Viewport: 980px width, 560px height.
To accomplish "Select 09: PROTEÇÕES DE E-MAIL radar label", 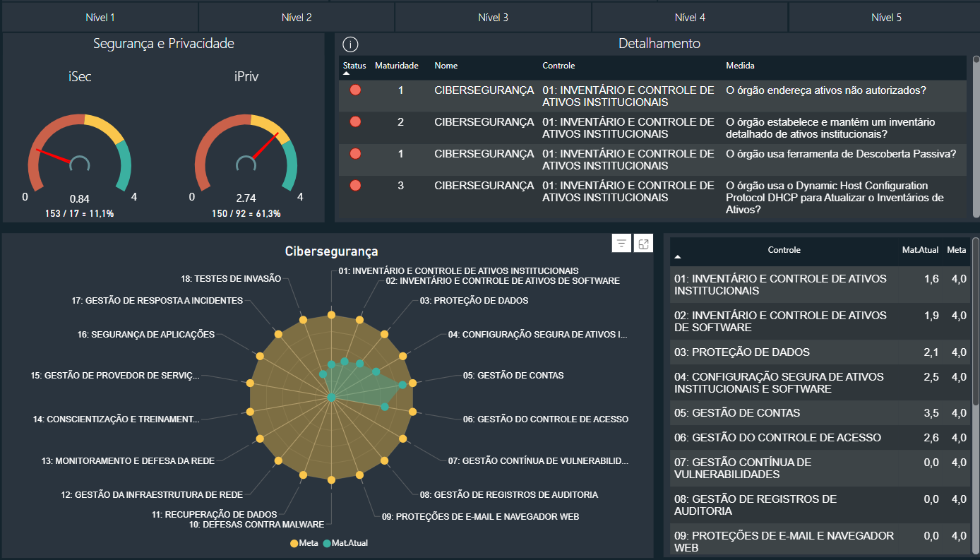I will click(x=480, y=517).
